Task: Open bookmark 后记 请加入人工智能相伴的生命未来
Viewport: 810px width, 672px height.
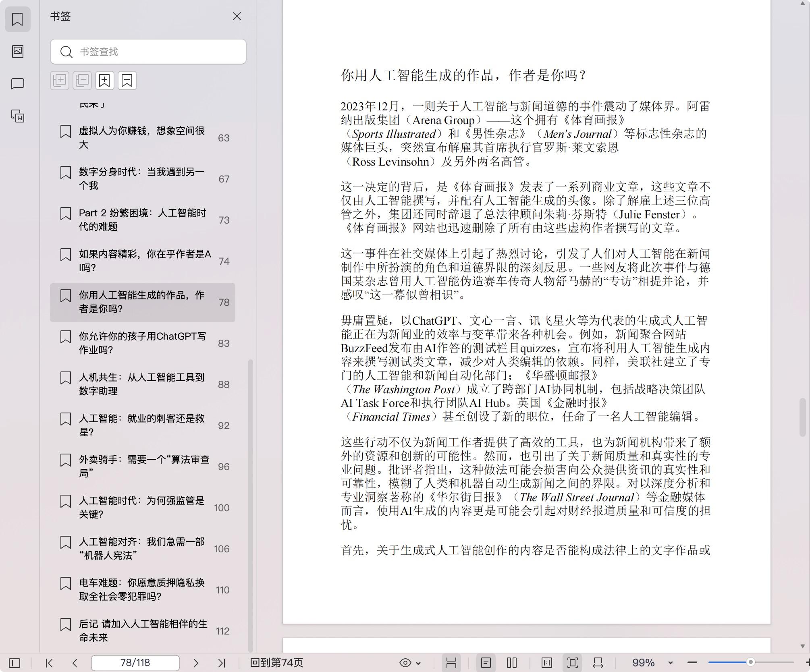Action: (x=143, y=631)
